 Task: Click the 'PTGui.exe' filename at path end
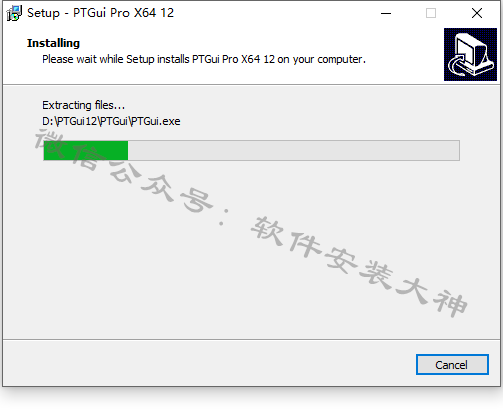[x=155, y=121]
